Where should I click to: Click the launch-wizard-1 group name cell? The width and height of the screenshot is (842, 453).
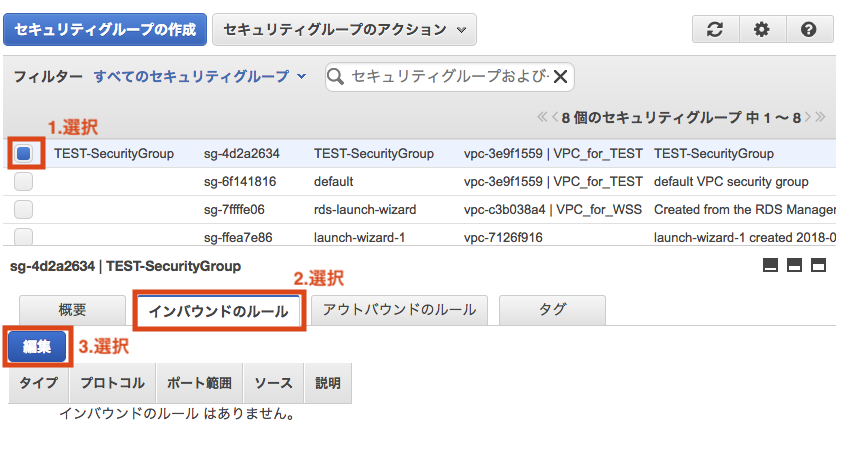[359, 237]
